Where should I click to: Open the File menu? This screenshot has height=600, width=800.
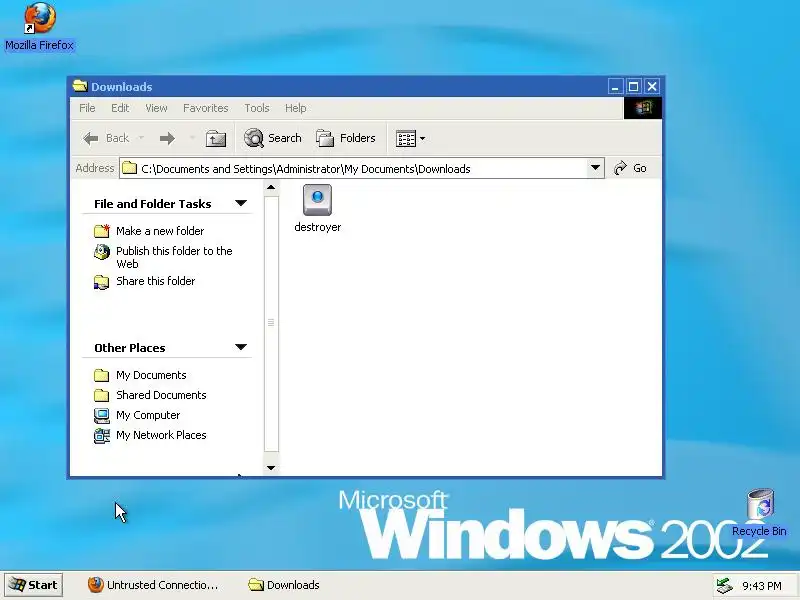coord(87,108)
